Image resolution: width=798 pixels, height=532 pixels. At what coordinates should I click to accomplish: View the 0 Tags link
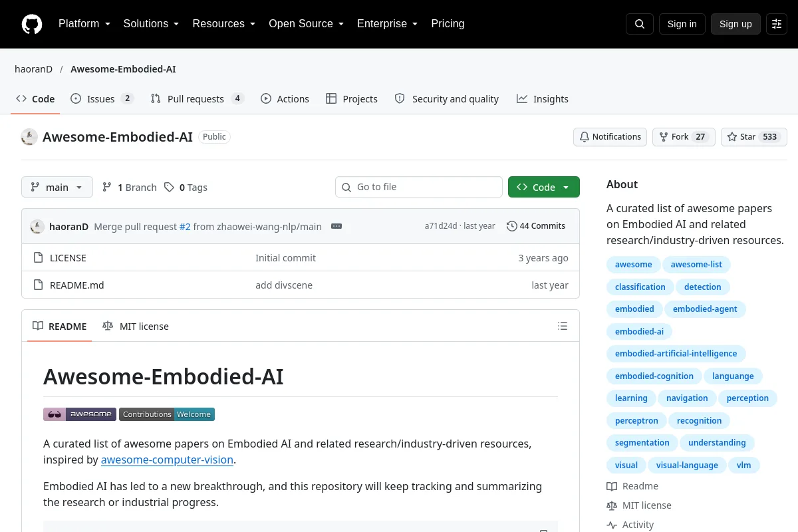[x=186, y=188]
